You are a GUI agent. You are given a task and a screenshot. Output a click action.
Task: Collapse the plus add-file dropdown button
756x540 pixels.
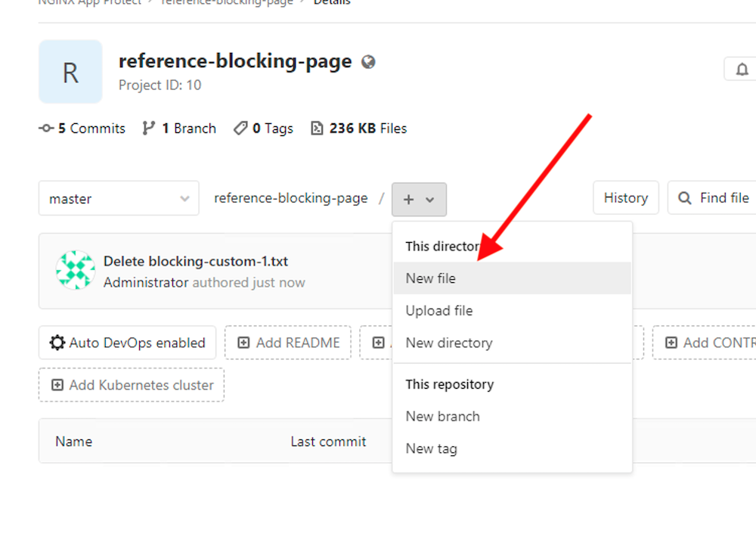click(x=419, y=199)
